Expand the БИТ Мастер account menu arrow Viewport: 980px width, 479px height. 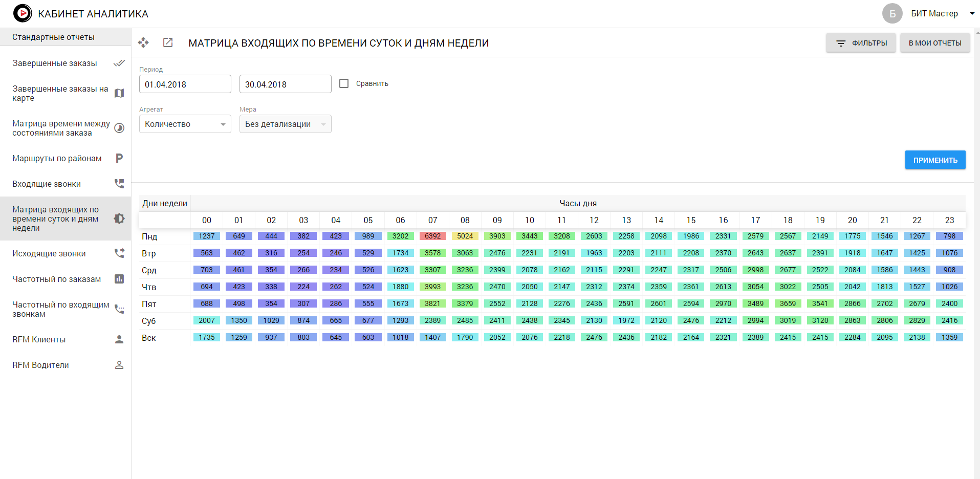[972, 14]
